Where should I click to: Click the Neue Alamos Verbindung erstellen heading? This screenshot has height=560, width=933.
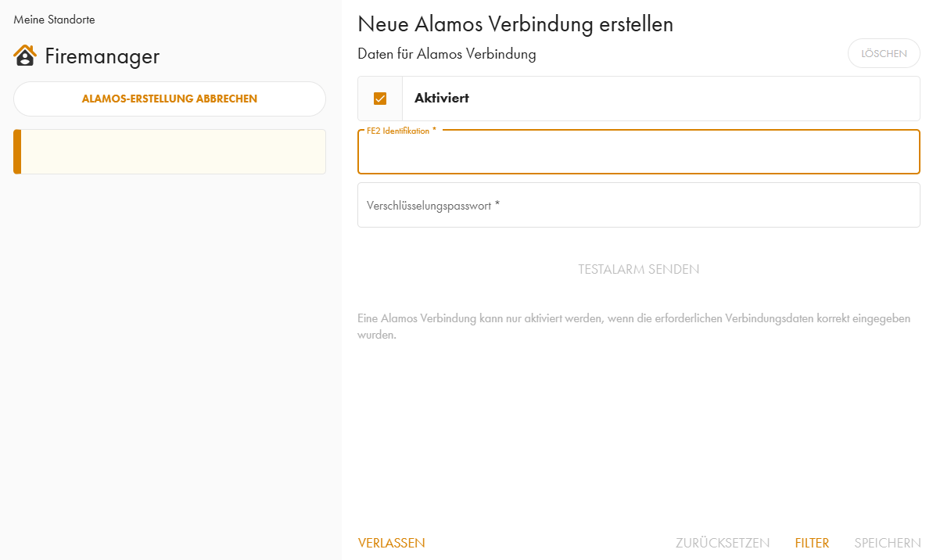(515, 24)
